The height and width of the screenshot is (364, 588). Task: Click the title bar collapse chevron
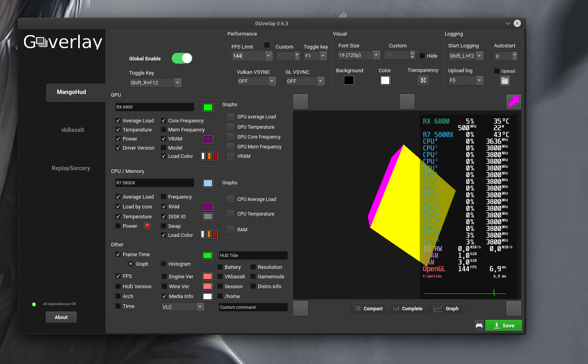508,24
